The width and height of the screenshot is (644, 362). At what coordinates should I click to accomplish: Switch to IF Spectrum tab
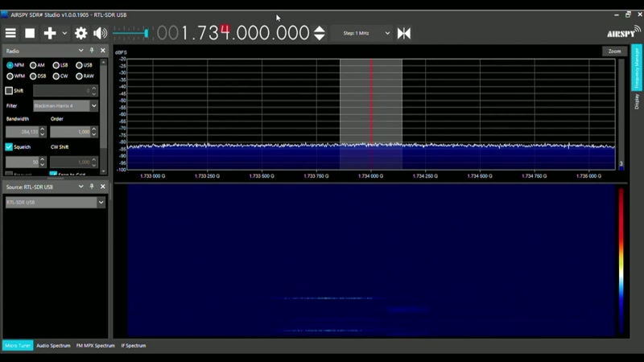[x=134, y=346]
